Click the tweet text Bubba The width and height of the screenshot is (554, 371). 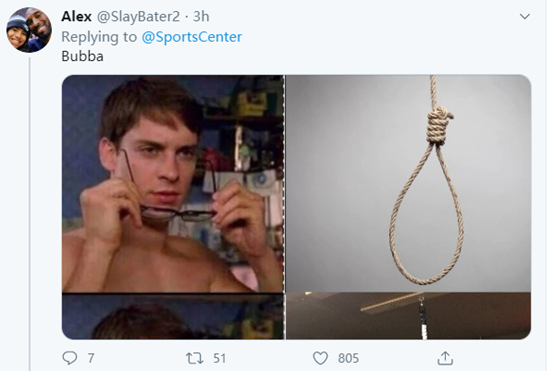[82, 56]
